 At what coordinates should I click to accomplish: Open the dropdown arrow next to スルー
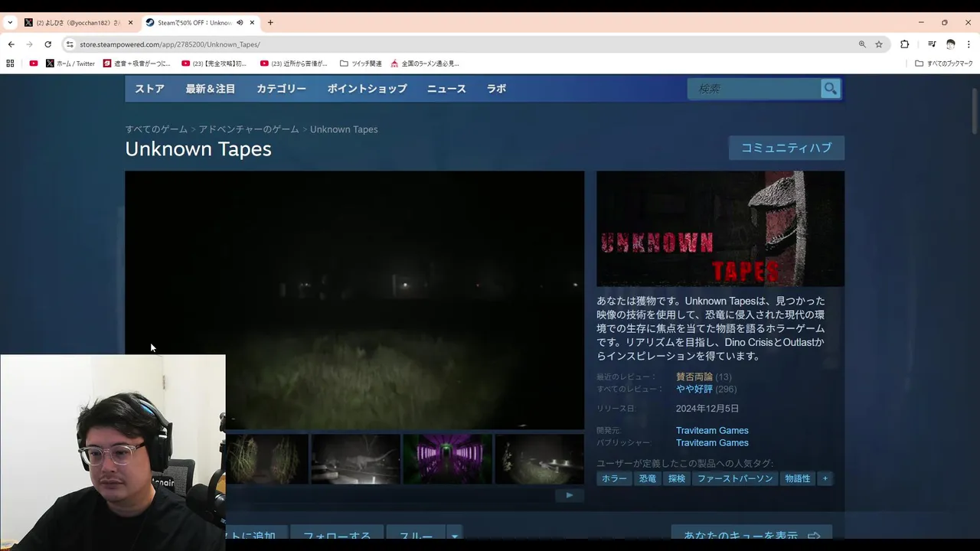454,536
